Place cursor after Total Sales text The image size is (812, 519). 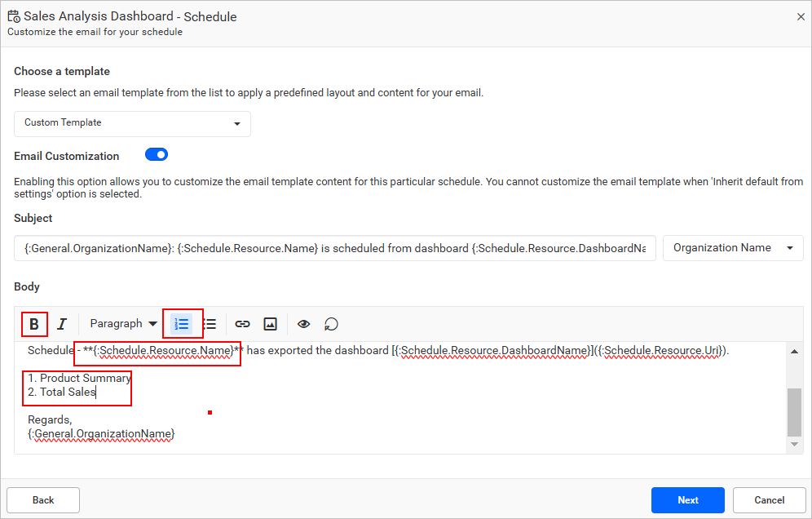97,393
